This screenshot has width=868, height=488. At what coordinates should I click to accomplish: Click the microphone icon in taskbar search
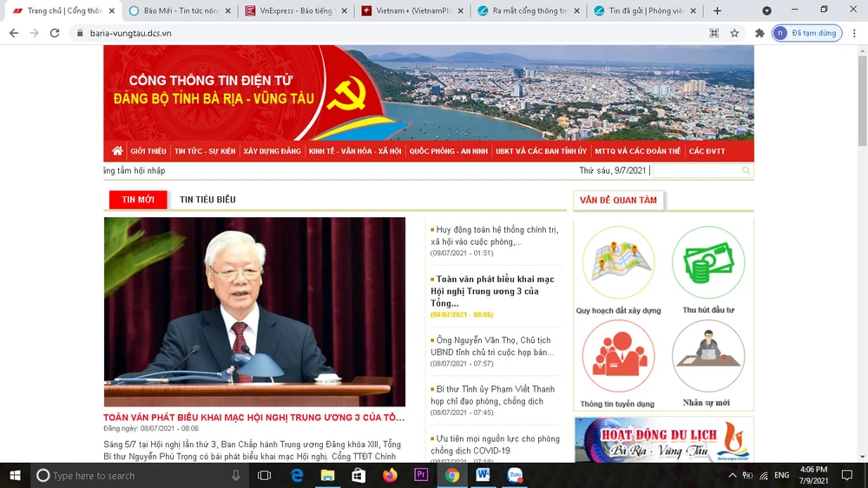point(236,475)
